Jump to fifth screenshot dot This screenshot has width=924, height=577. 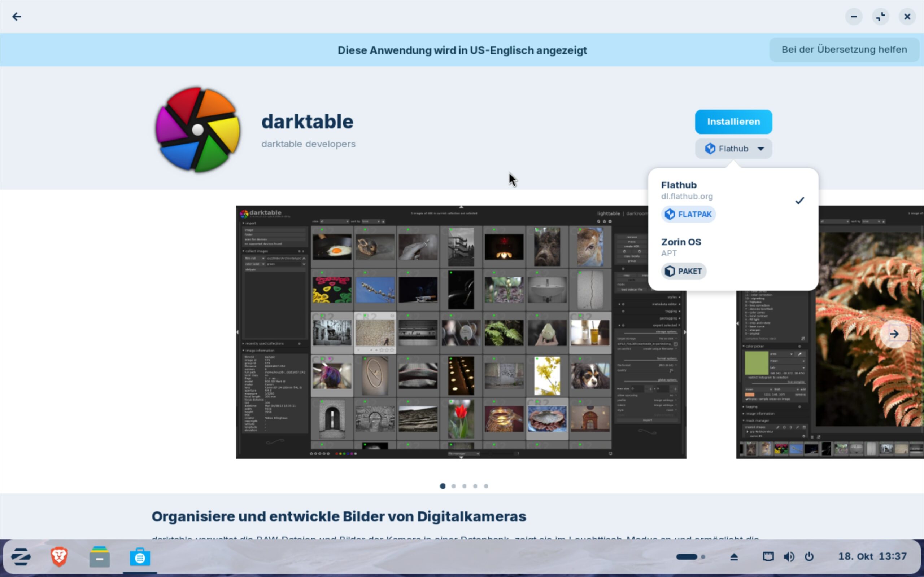click(486, 486)
